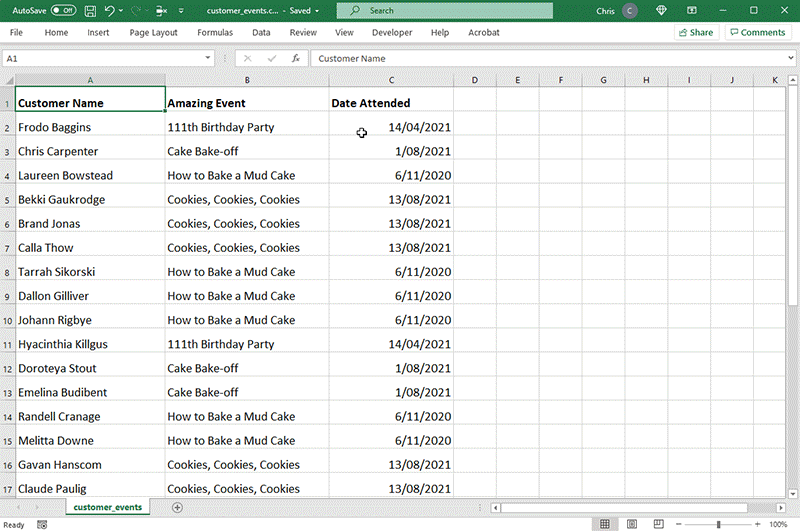Open the Name Box dropdown arrow

pyautogui.click(x=208, y=58)
